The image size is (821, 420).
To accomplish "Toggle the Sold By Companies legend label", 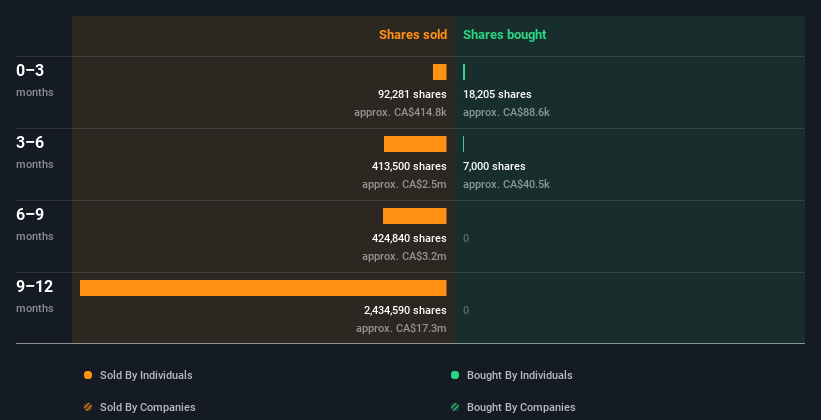I will coord(147,407).
